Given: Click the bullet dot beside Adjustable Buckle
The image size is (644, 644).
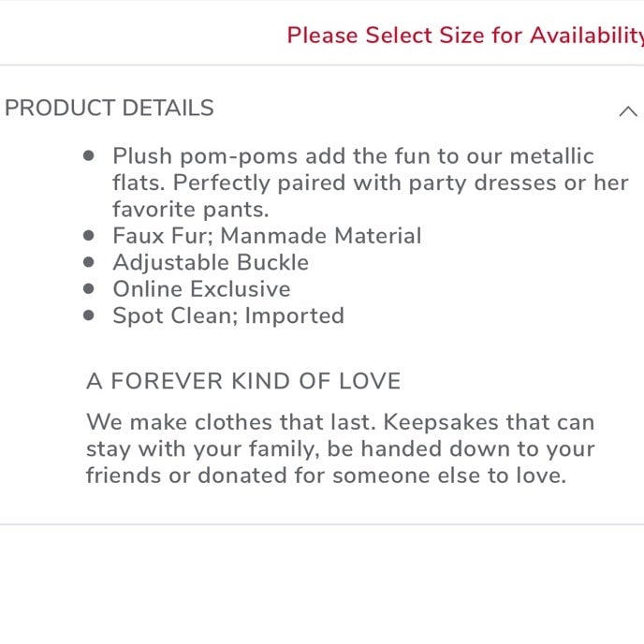Looking at the screenshot, I should [x=88, y=262].
